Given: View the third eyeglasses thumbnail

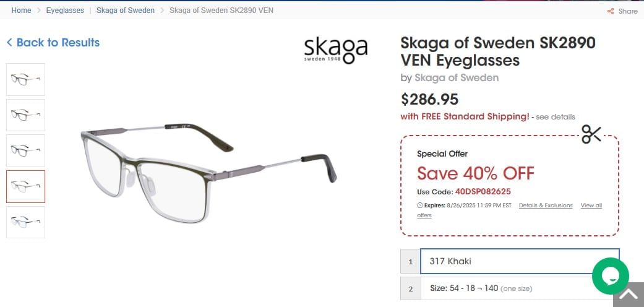Looking at the screenshot, I should (26, 150).
